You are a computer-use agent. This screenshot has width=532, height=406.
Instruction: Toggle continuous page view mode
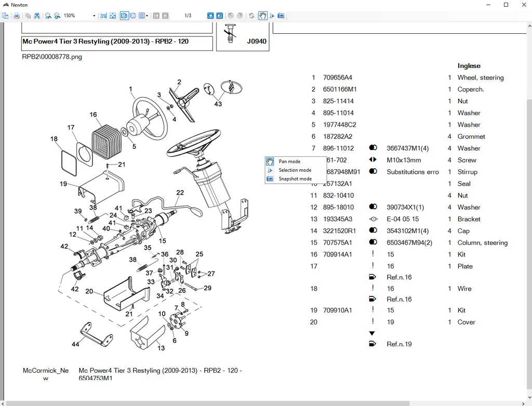134,16
